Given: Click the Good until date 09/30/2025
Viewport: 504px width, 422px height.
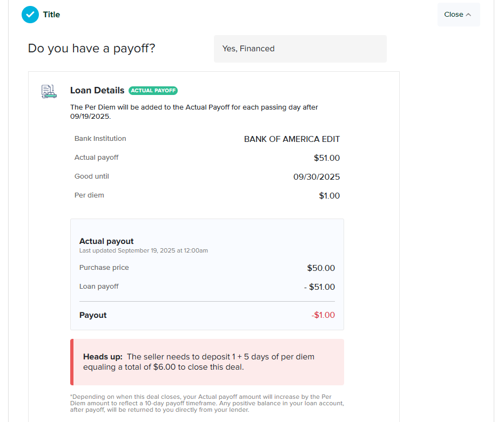Looking at the screenshot, I should [x=317, y=177].
